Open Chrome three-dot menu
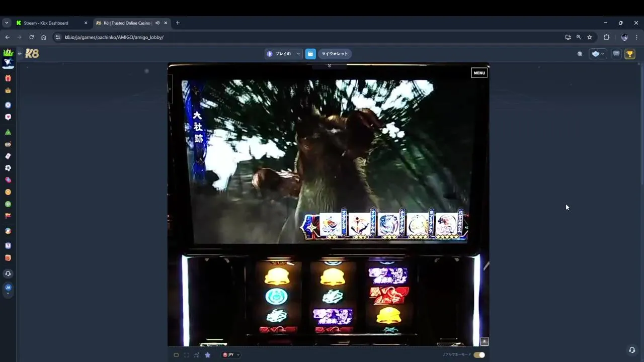Screen dimensions: 644x362 point(636,37)
